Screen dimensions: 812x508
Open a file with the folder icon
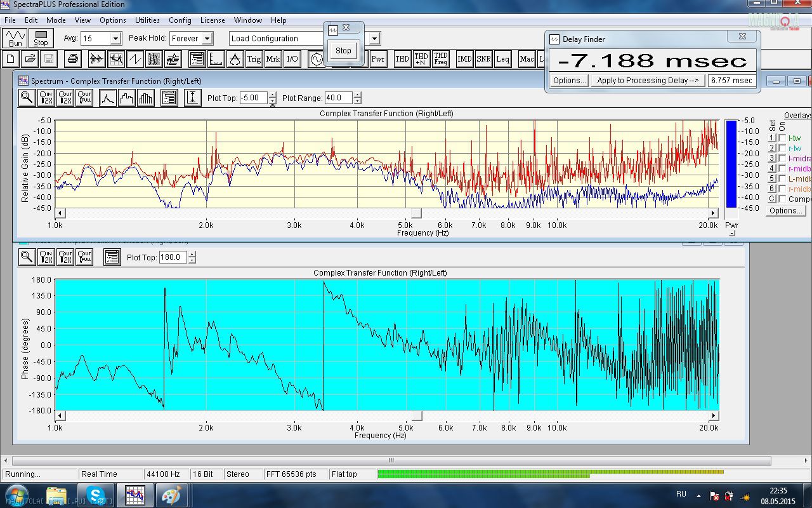[29, 59]
